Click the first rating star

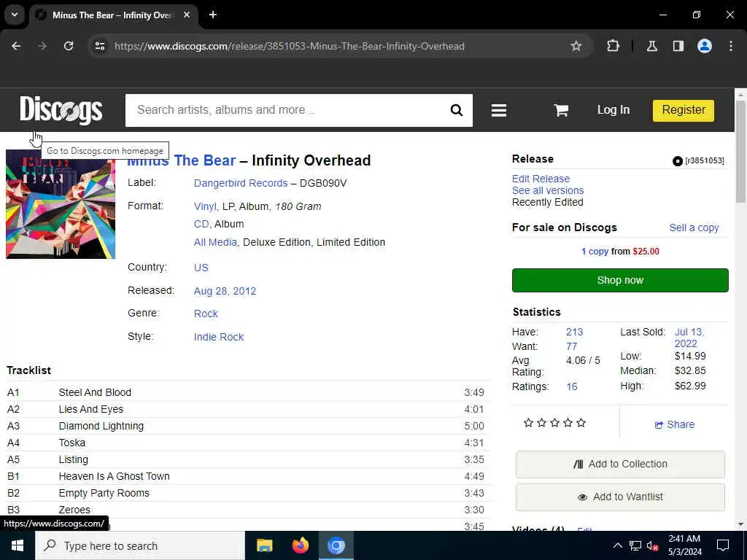[x=528, y=423]
